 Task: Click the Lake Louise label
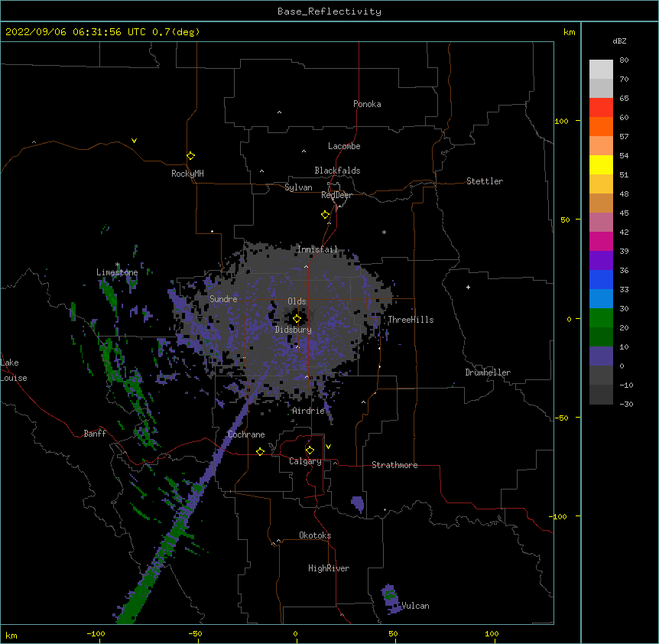click(x=14, y=370)
